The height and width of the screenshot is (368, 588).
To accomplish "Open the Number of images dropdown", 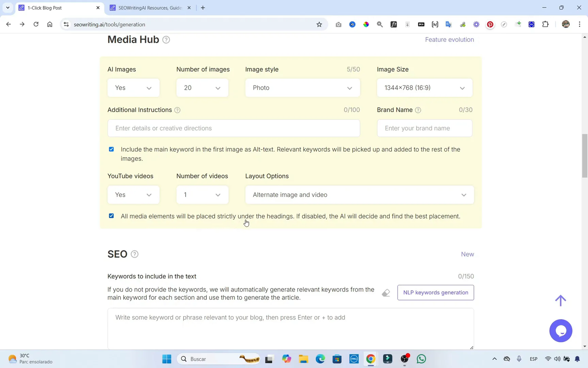I will [x=202, y=88].
